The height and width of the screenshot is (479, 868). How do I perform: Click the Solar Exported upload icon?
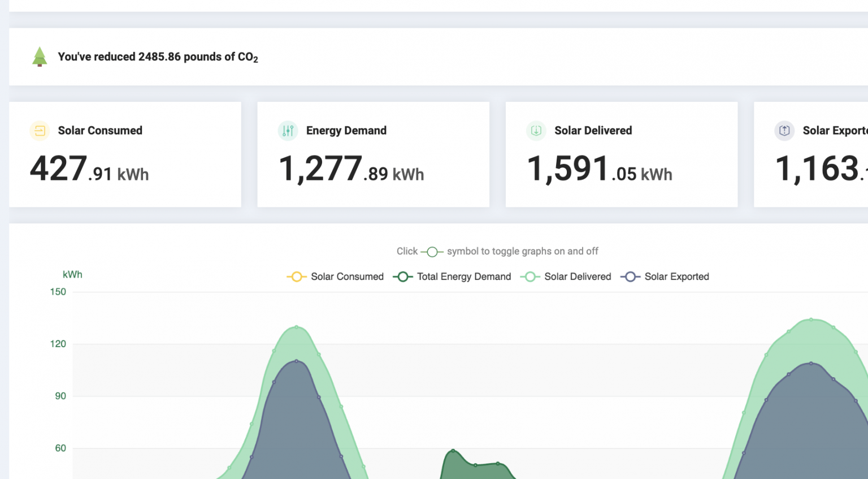click(784, 131)
